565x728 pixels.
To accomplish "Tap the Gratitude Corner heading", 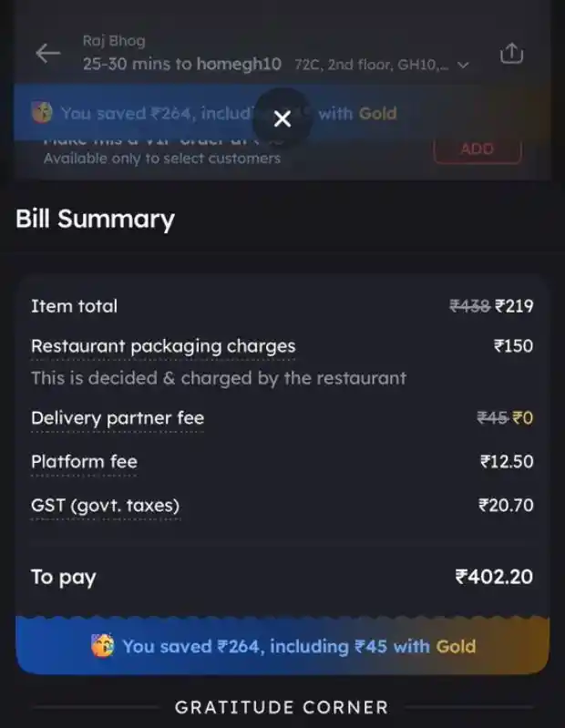I will (x=282, y=708).
